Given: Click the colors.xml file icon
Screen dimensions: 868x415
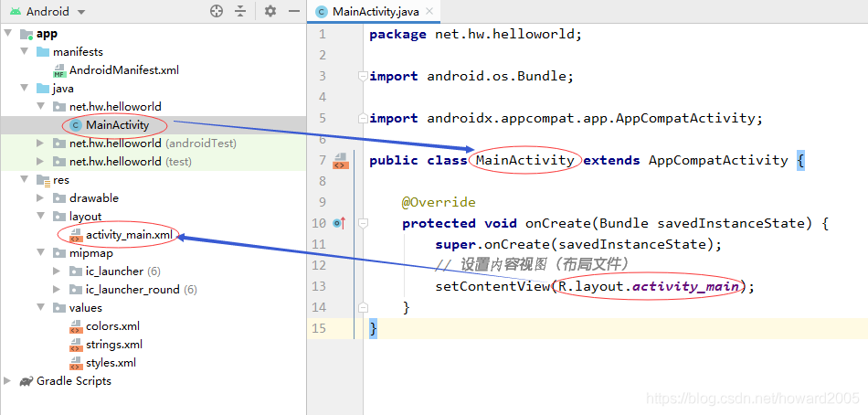Looking at the screenshot, I should [76, 326].
